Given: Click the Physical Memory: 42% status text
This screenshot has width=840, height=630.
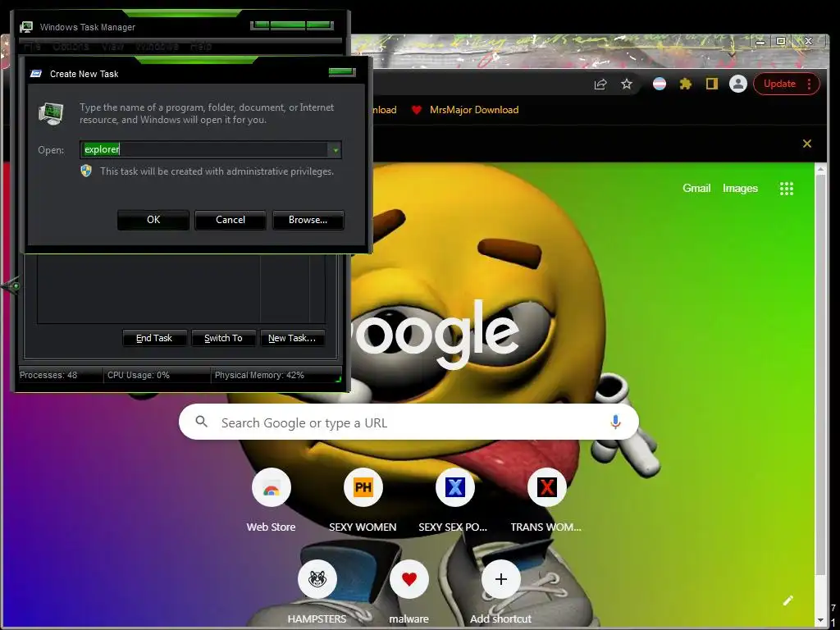Looking at the screenshot, I should pos(259,375).
